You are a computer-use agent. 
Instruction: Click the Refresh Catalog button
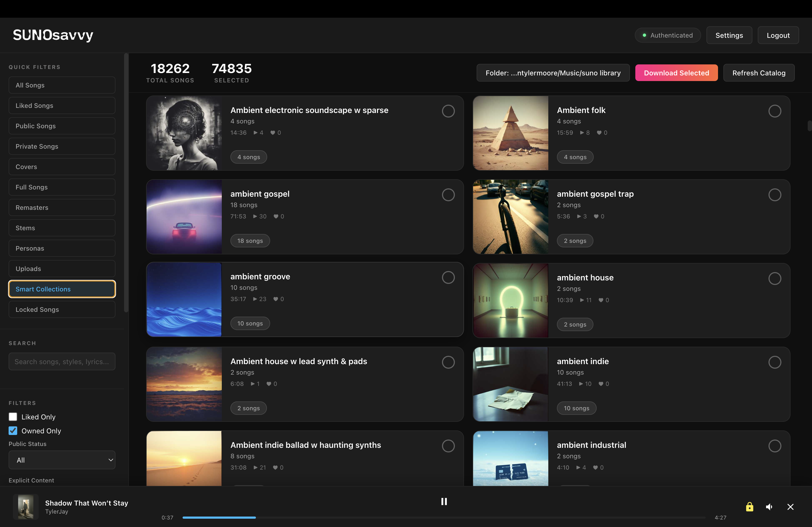(759, 73)
